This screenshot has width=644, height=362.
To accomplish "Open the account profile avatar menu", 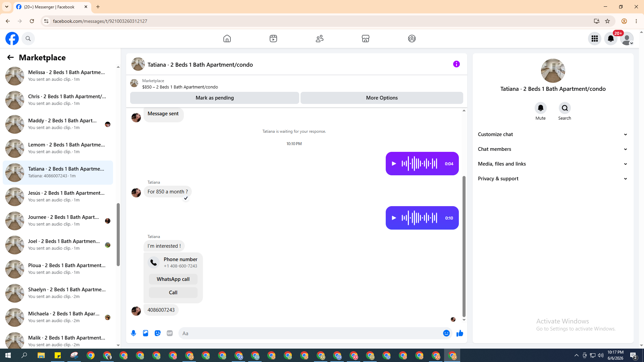I will tap(627, 39).
